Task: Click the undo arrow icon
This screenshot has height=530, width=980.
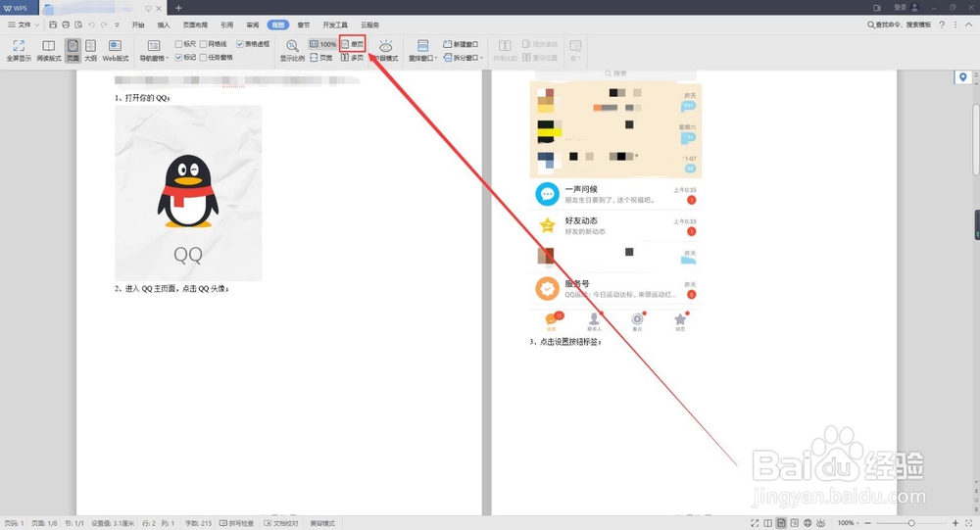Action: (x=91, y=25)
